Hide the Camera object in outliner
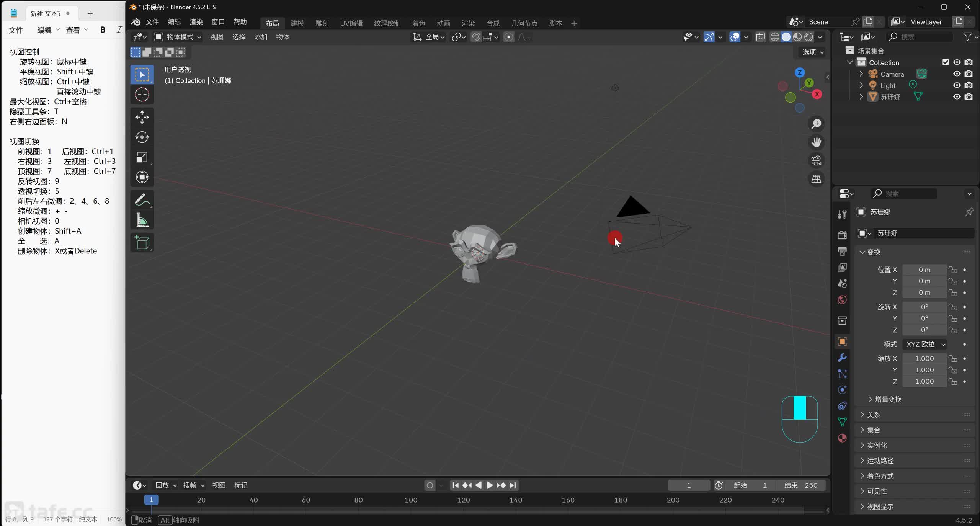980x526 pixels. [x=957, y=74]
